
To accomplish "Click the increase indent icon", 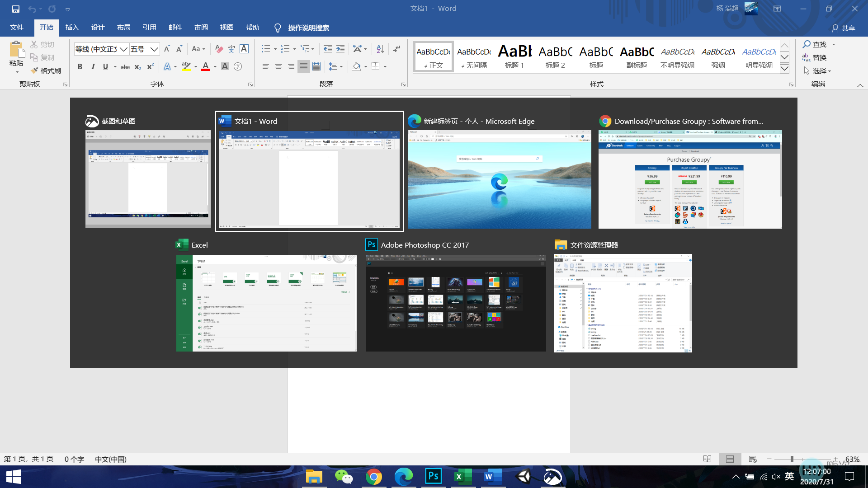I will click(x=340, y=49).
